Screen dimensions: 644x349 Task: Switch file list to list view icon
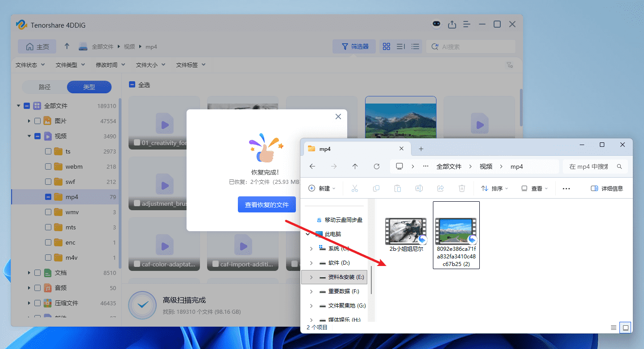point(415,46)
